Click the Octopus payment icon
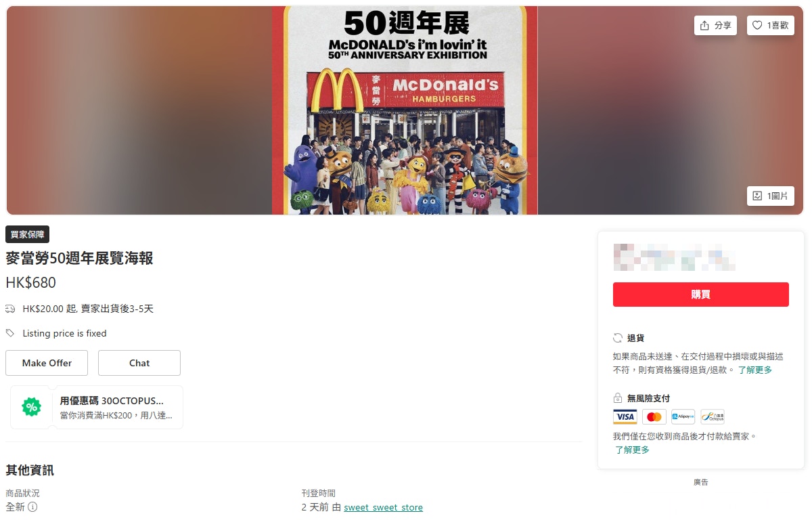Screen dimensions: 812x520 pos(713,416)
